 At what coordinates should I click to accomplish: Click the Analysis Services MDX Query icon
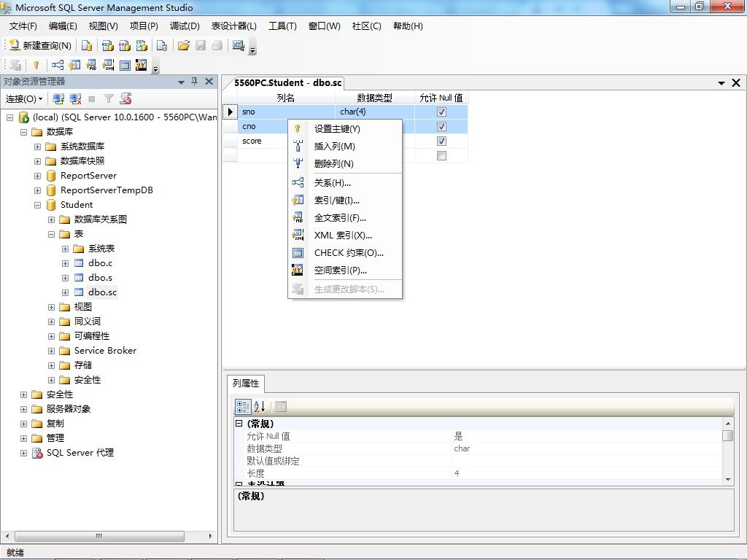point(108,45)
